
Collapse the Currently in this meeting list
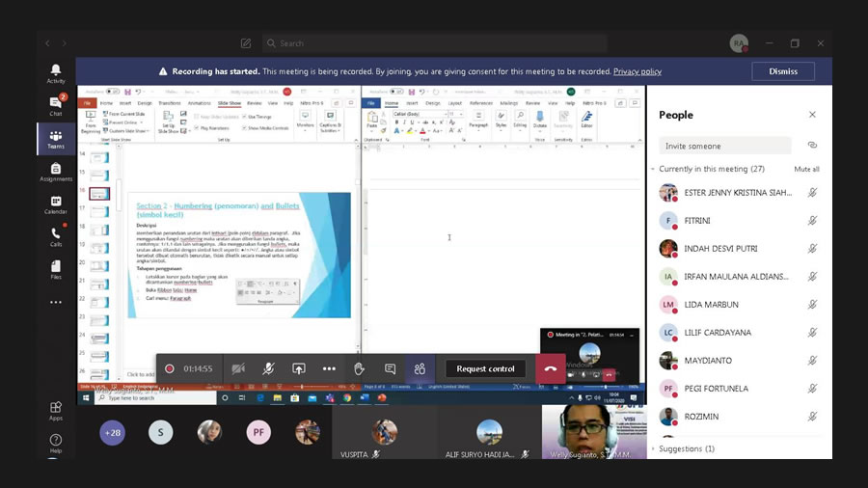click(x=654, y=169)
